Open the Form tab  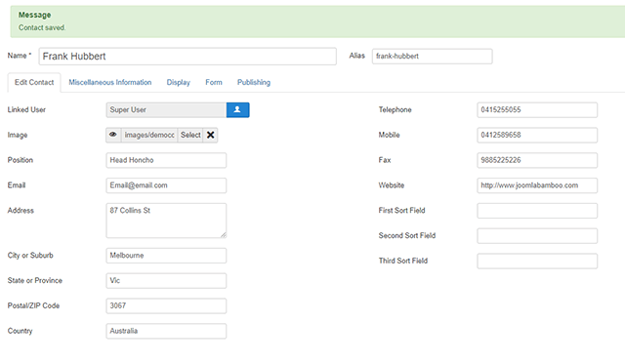(214, 82)
